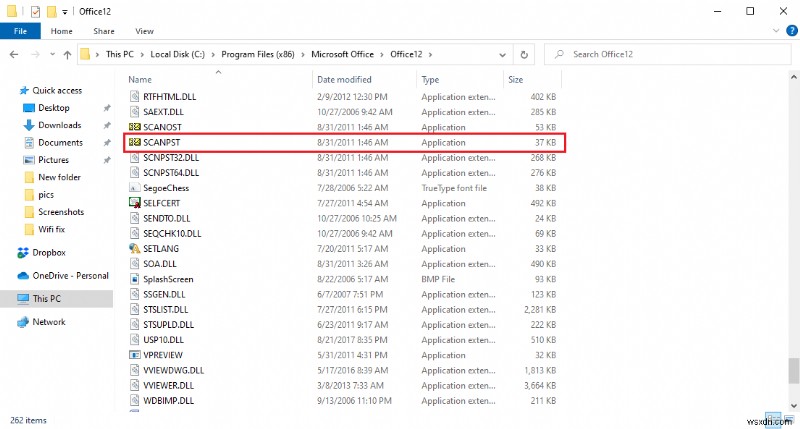The width and height of the screenshot is (800, 429).
Task: Select the SELFCERT certificate icon
Action: coord(134,203)
